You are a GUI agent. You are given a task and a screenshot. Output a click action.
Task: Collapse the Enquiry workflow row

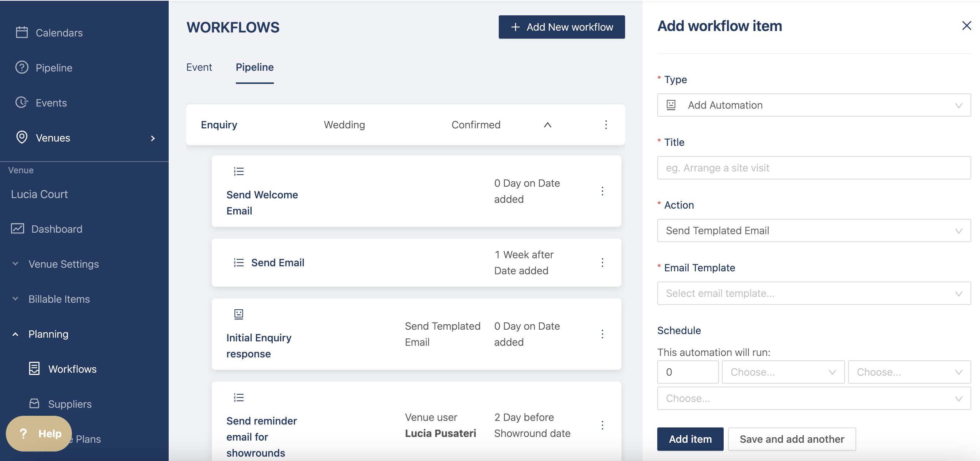(x=547, y=125)
